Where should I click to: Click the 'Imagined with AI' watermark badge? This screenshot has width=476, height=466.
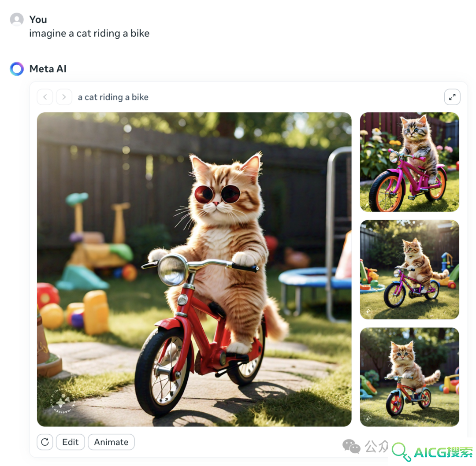click(62, 400)
